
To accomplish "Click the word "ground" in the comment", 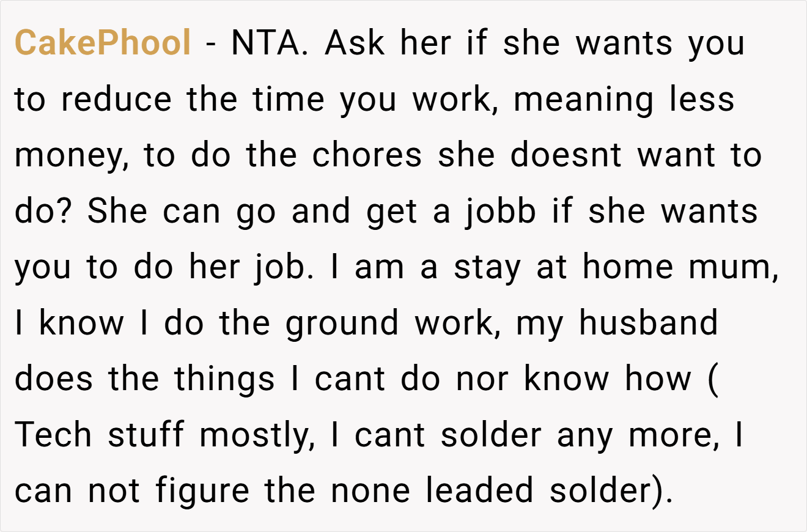I will (x=342, y=325).
